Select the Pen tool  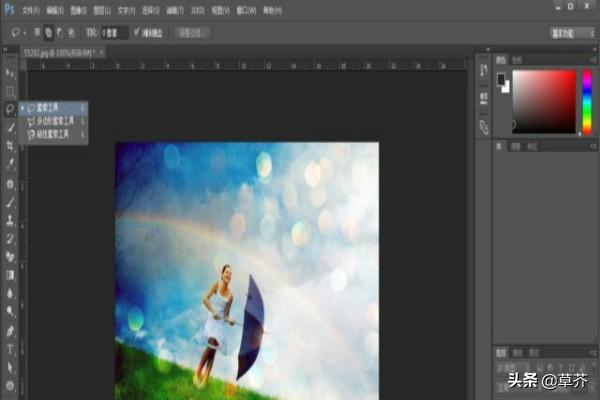[x=10, y=331]
